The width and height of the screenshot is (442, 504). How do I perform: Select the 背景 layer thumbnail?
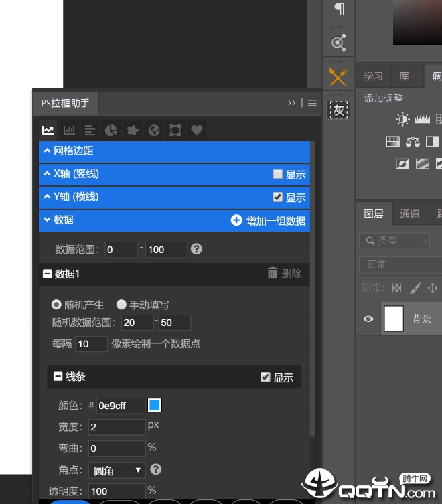tap(394, 319)
